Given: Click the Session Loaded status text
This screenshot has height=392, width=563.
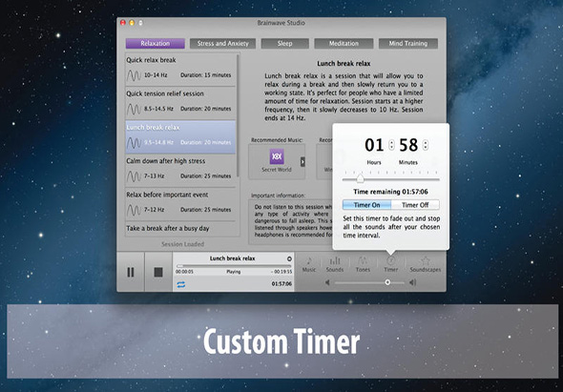Looking at the screenshot, I should coord(182,244).
